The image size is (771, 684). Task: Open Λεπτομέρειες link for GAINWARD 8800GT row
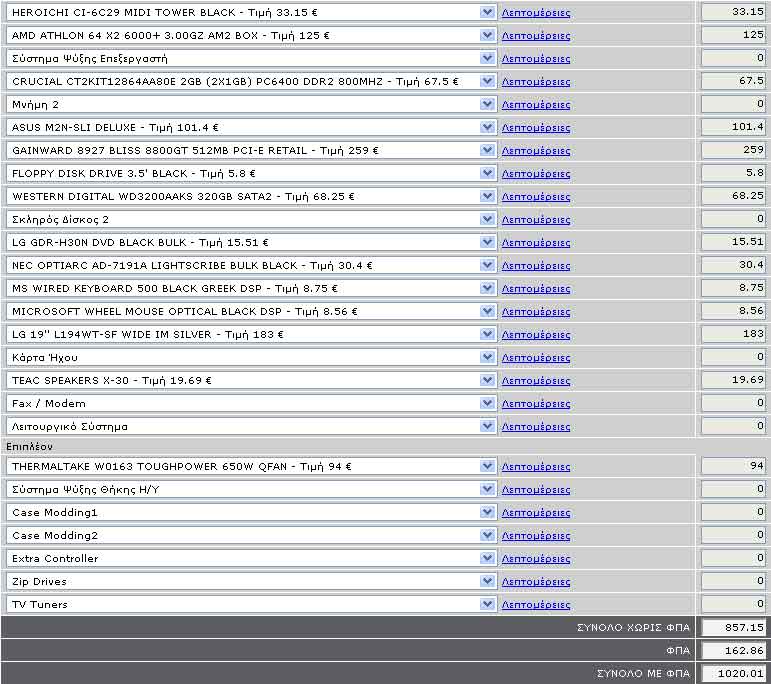(x=536, y=151)
